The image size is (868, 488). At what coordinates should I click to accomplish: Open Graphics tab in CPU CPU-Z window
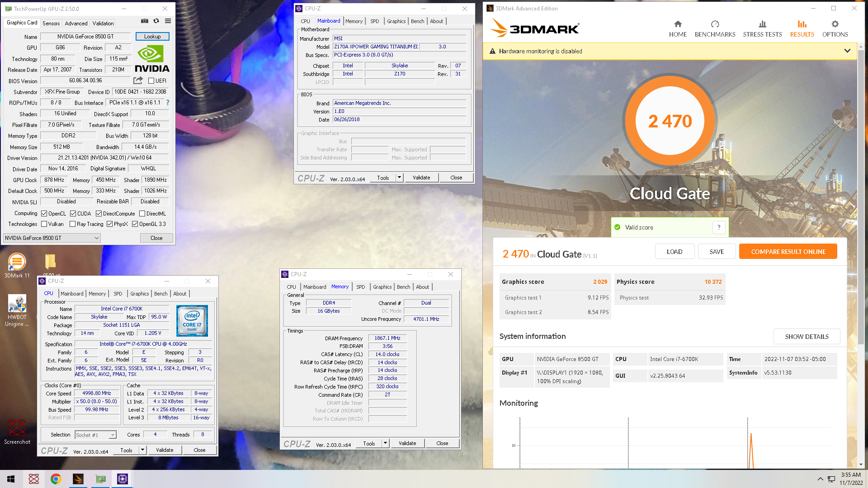click(139, 294)
